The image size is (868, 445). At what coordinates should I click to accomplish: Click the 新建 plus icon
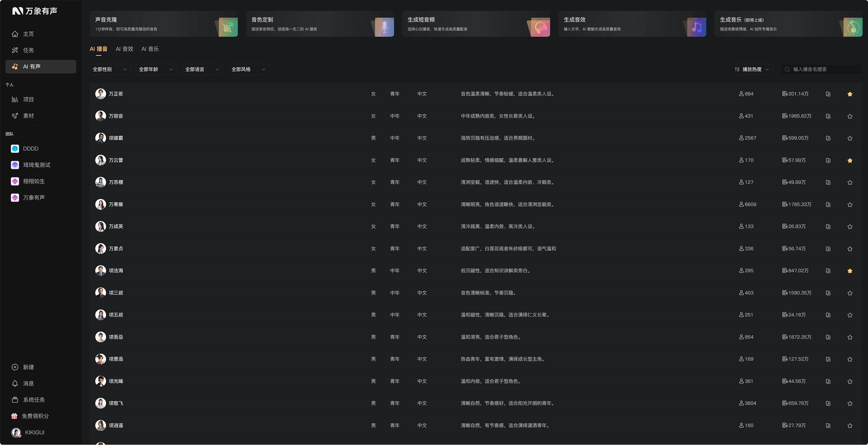[15, 368]
